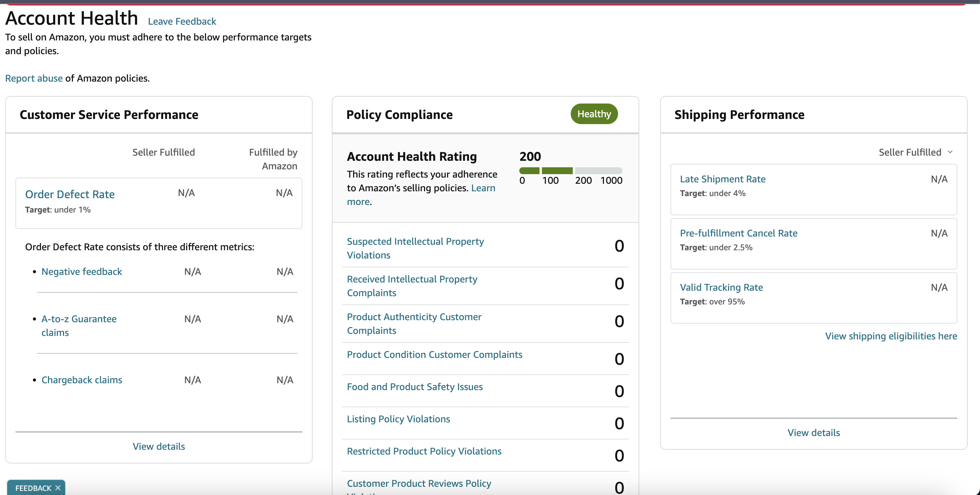Click the Policy Compliance heading
The image size is (980, 495).
(x=399, y=114)
